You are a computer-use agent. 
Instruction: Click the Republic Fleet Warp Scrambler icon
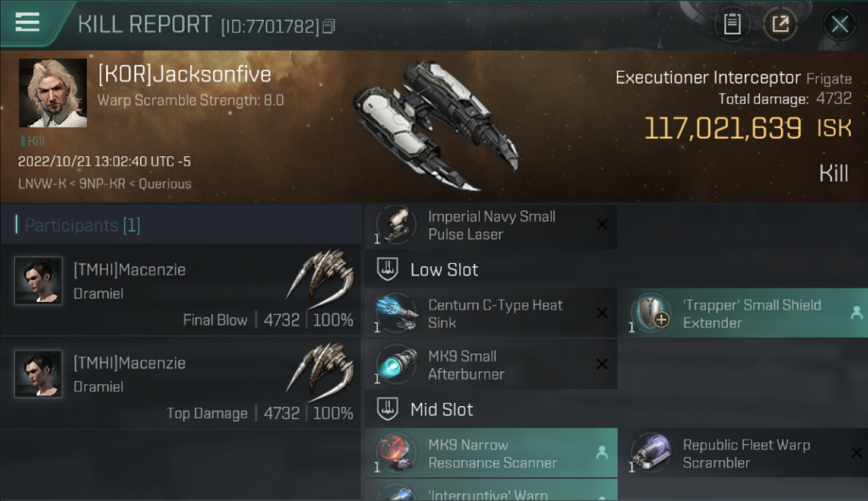651,454
